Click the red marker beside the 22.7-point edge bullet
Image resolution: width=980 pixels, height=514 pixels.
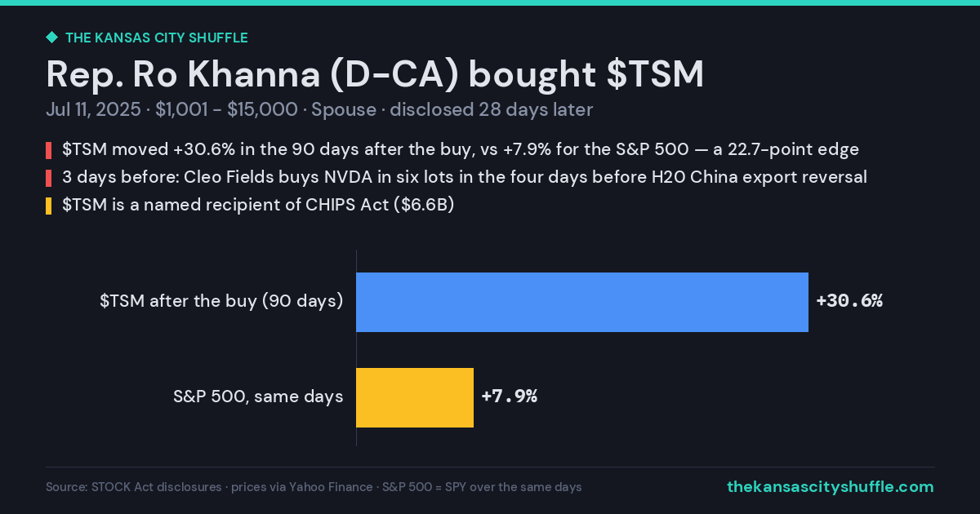coord(49,150)
